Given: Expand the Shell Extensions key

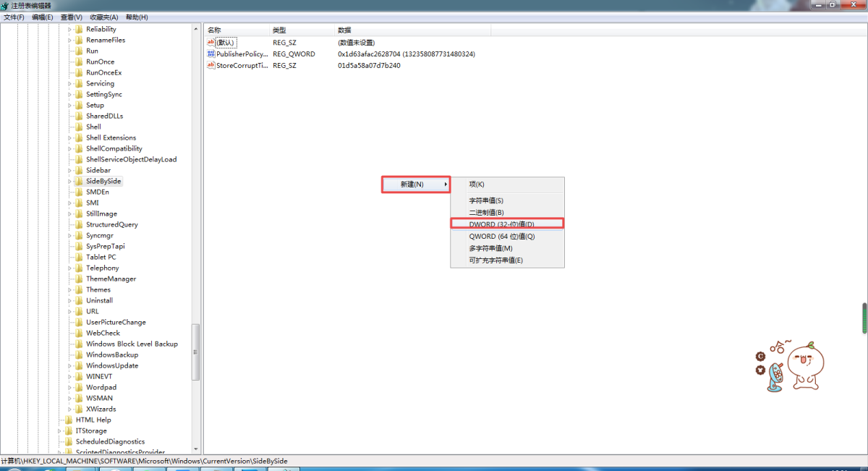Looking at the screenshot, I should (x=71, y=138).
